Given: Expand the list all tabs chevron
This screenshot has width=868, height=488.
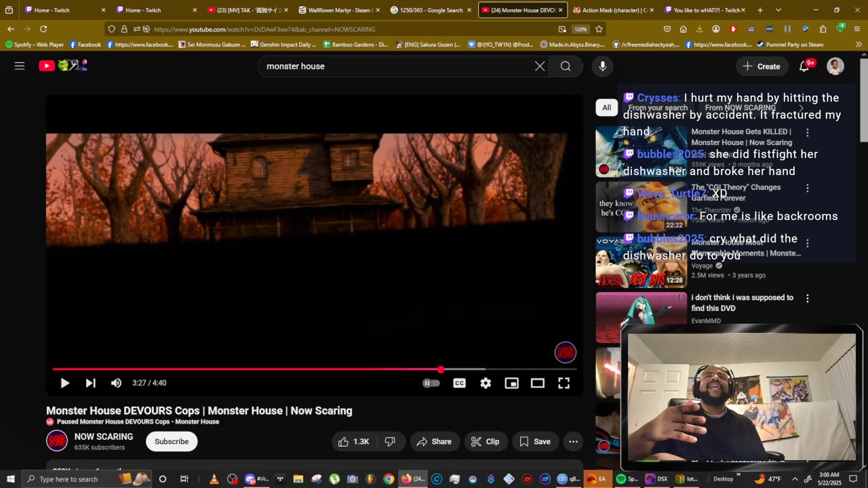Looking at the screenshot, I should (x=778, y=10).
